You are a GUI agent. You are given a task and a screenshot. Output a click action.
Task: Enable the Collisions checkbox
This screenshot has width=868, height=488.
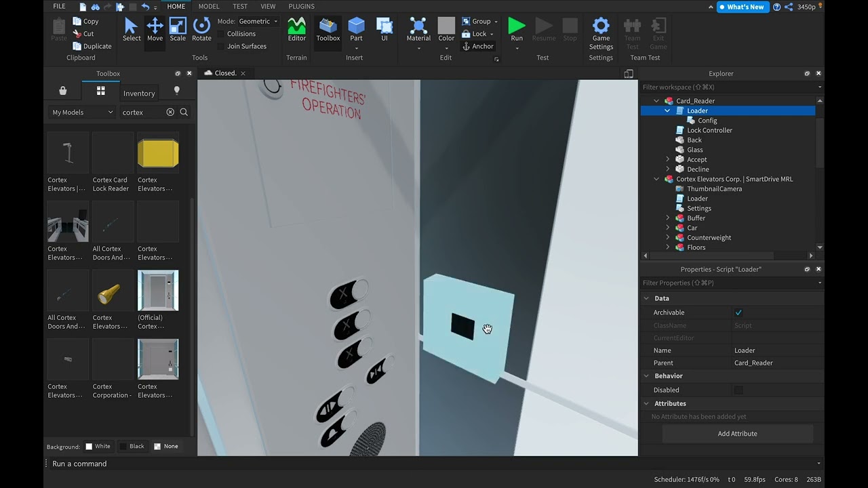221,34
